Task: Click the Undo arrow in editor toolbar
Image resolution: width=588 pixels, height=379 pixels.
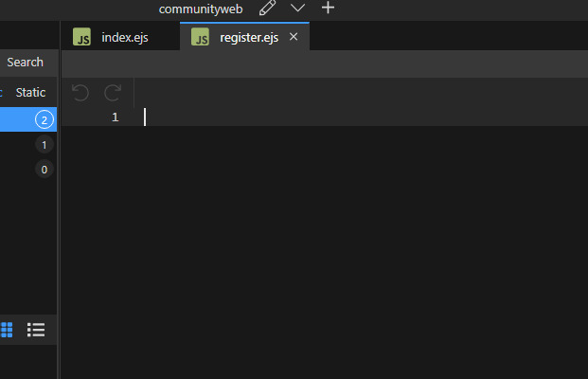Action: (x=80, y=93)
